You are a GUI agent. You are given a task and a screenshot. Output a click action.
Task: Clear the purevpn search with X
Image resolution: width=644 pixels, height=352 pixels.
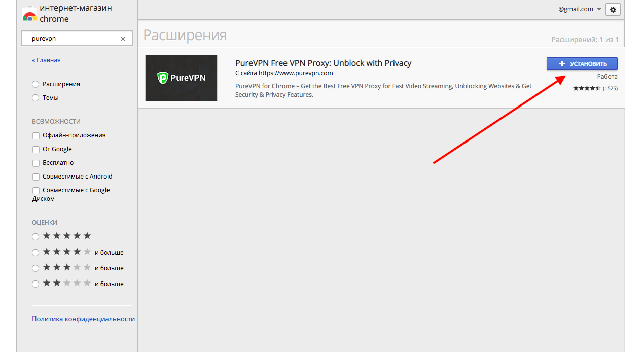(123, 39)
